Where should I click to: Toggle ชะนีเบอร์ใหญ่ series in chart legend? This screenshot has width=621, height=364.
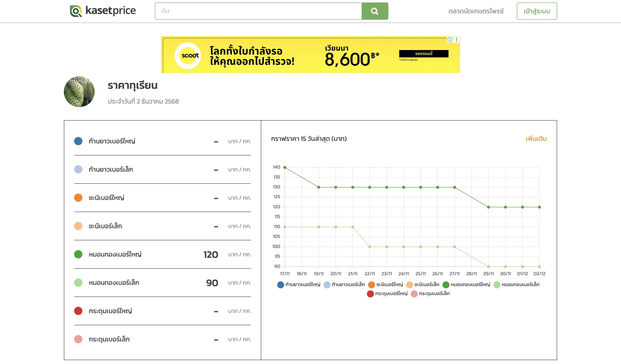389,284
